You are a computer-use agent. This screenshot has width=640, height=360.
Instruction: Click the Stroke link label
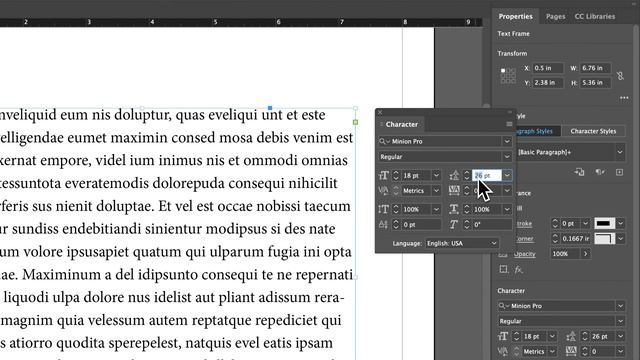pos(524,224)
